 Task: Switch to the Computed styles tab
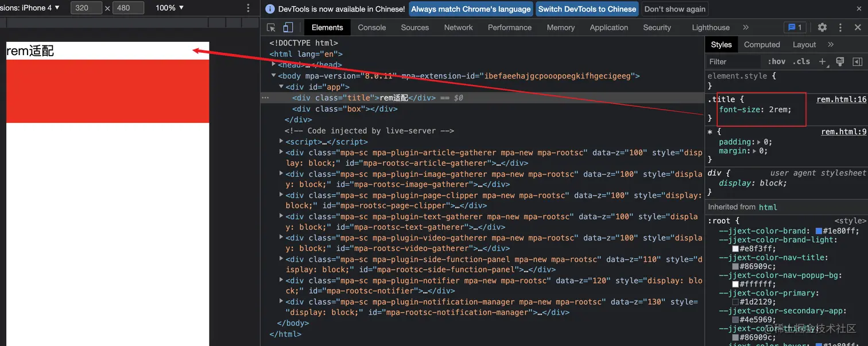[x=762, y=45]
